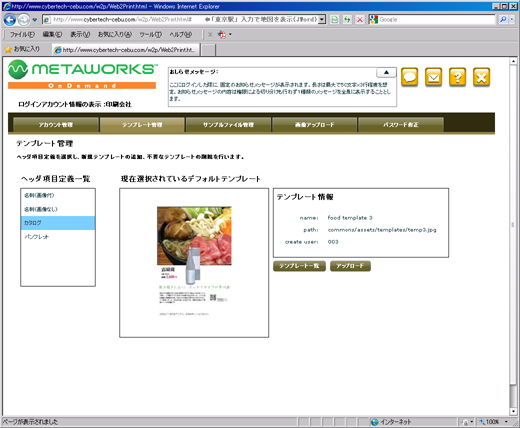Click the お気に入り favorites star icon
Image resolution: width=520 pixels, height=428 pixels.
8,49
